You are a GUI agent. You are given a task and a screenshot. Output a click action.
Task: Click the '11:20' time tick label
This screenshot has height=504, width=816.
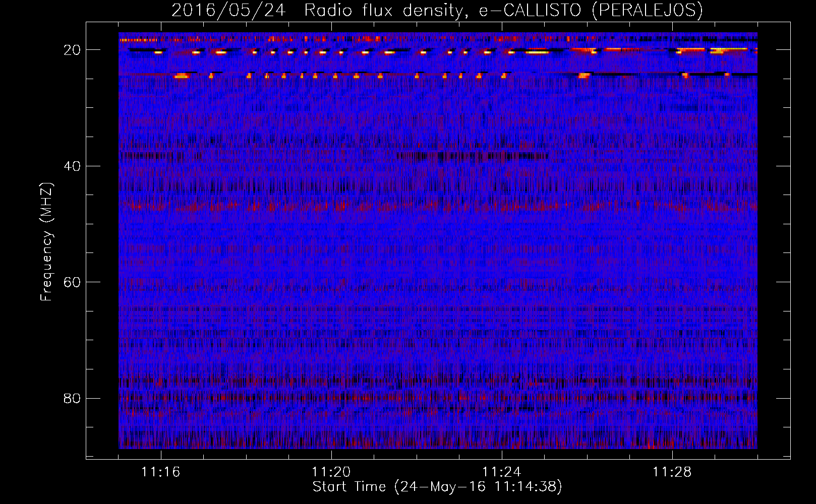pos(331,472)
